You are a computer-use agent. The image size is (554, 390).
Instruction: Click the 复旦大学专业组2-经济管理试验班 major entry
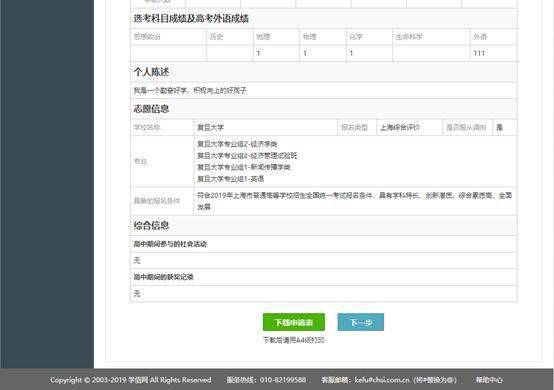247,155
